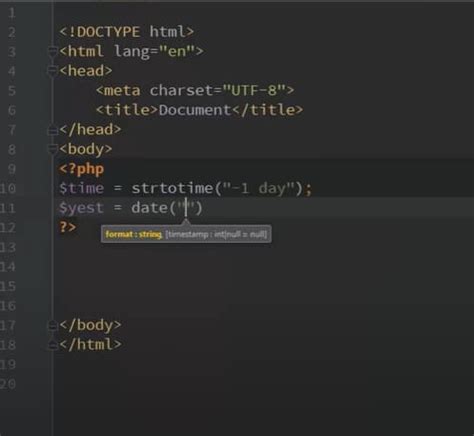Image resolution: width=474 pixels, height=436 pixels.
Task: Collapse the head tag fold marker
Action: pyautogui.click(x=52, y=71)
